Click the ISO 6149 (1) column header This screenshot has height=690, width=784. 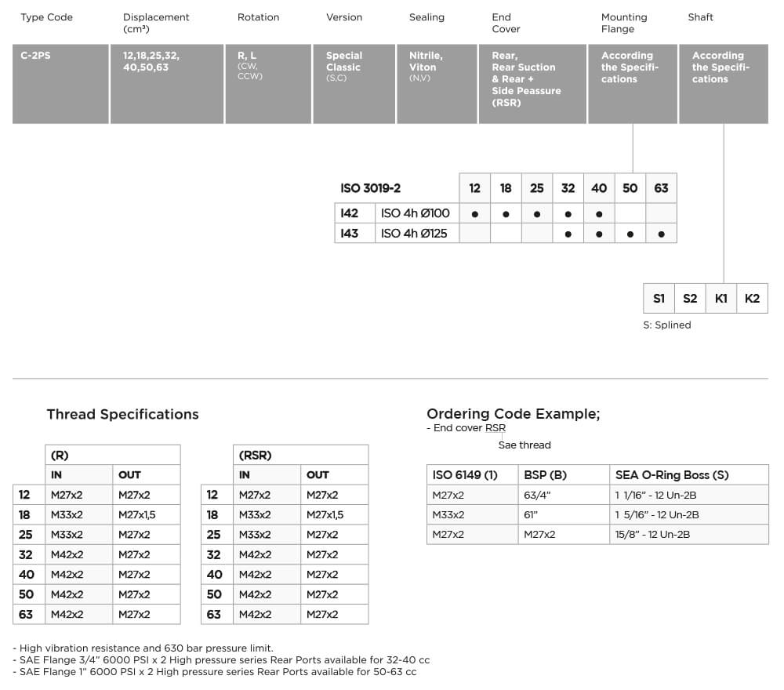473,475
